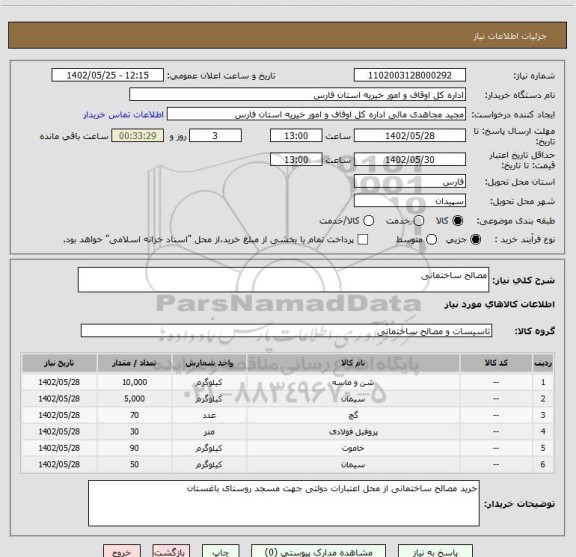Click the need number field 1102003128000292
Image resolution: width=576 pixels, height=557 pixels.
pyautogui.click(x=410, y=75)
